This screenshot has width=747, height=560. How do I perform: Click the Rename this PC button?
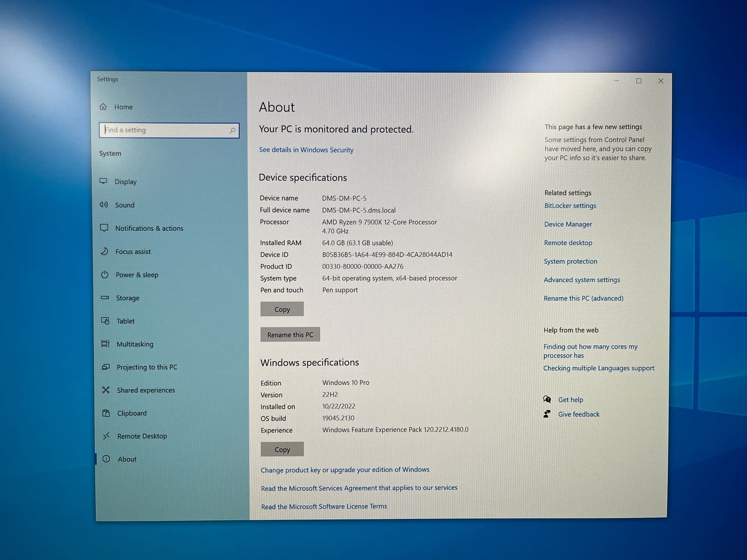(x=290, y=334)
